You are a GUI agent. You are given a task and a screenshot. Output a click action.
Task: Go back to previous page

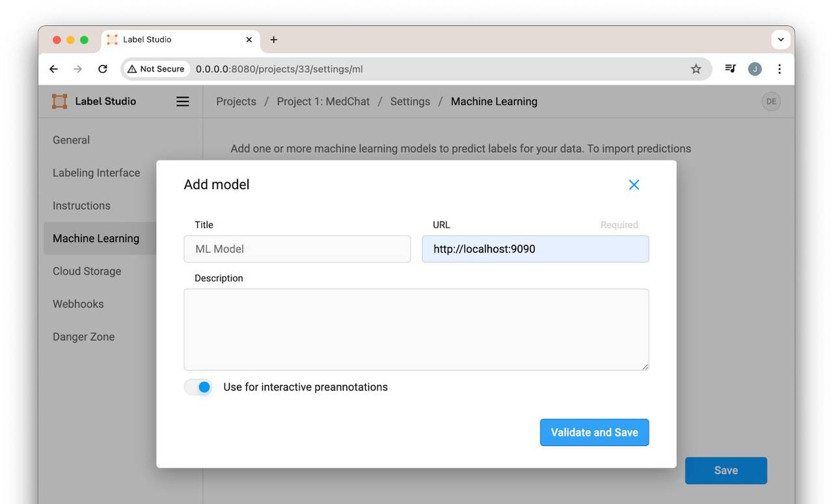[53, 69]
